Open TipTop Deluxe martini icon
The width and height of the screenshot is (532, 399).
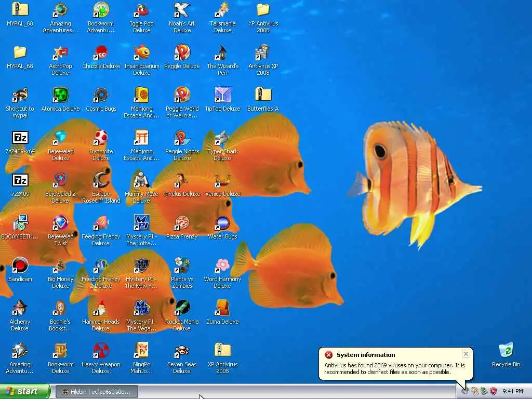pos(222,95)
